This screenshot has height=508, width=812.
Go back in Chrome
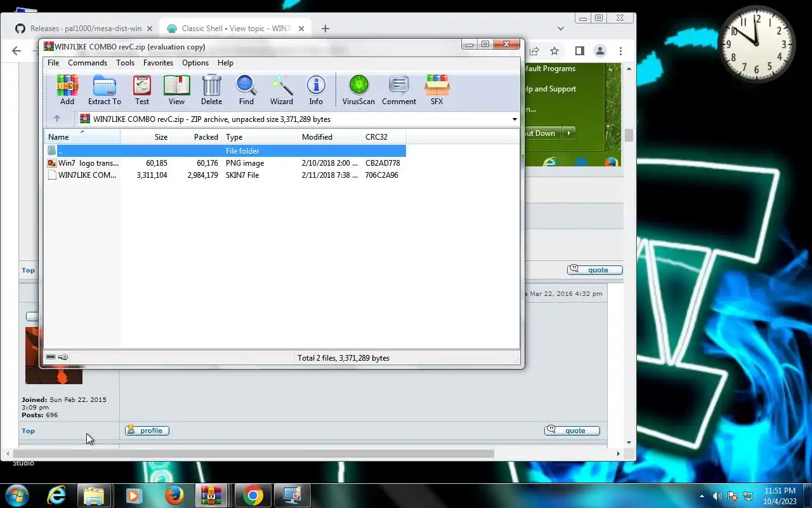17,51
